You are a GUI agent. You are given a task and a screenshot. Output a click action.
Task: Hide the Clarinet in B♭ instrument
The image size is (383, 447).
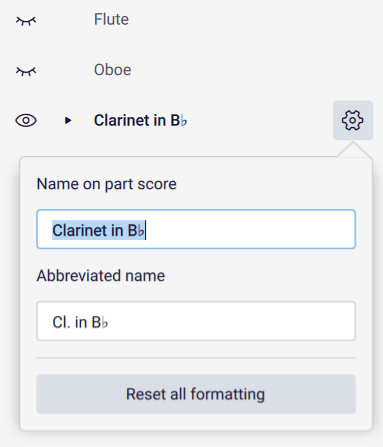(x=26, y=120)
